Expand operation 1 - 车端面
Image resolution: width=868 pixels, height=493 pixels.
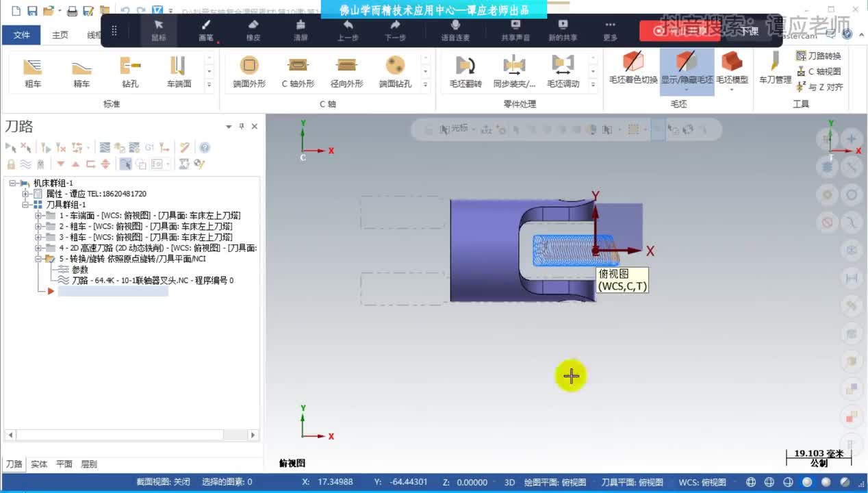[x=38, y=216]
